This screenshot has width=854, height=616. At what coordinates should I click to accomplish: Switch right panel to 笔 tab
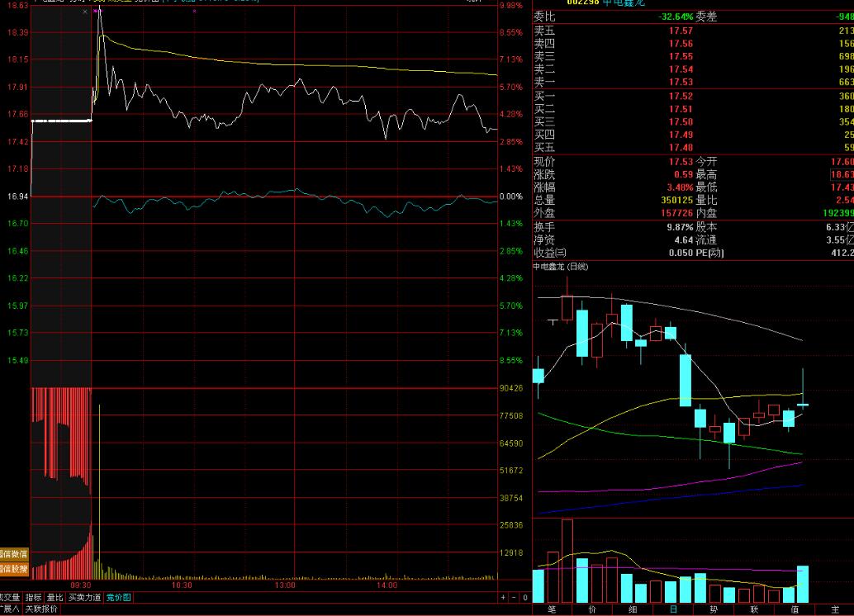[552, 609]
